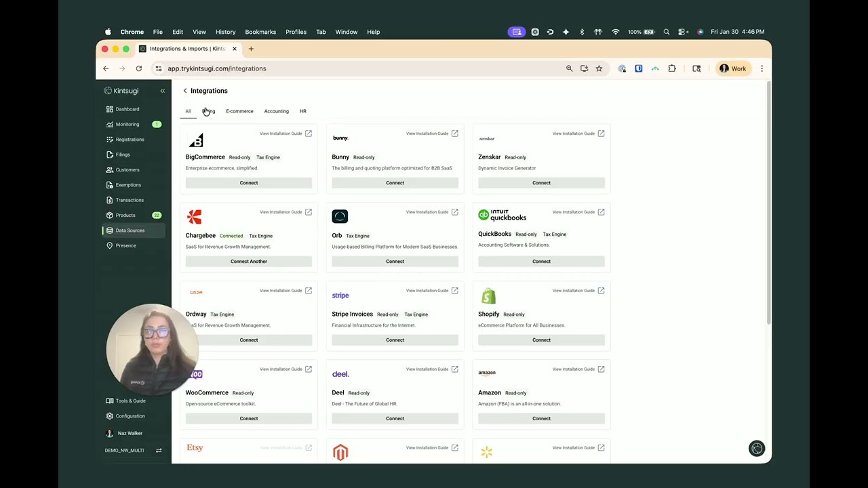Select the E-commerce tab
868x488 pixels.
239,111
